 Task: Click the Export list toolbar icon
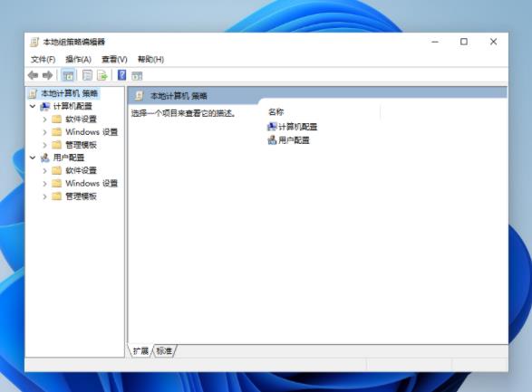(x=102, y=75)
